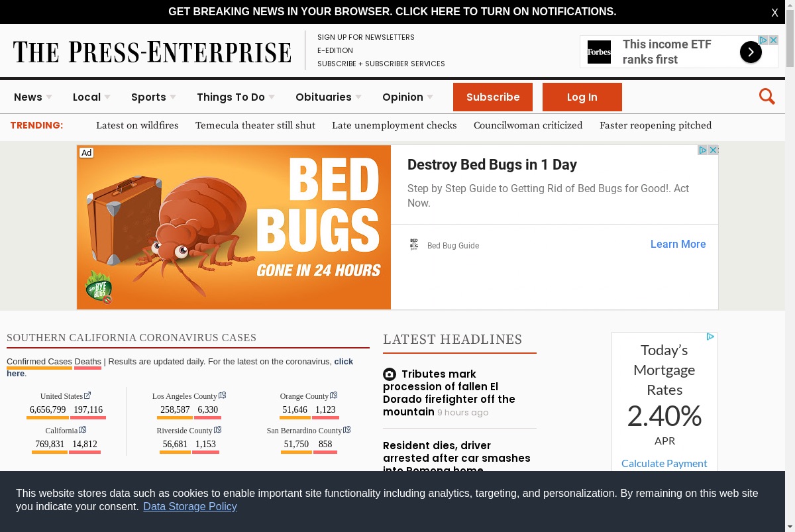Screen dimensions: 795x532
Task: Click the Press-Enterprise logo
Action: point(152,52)
